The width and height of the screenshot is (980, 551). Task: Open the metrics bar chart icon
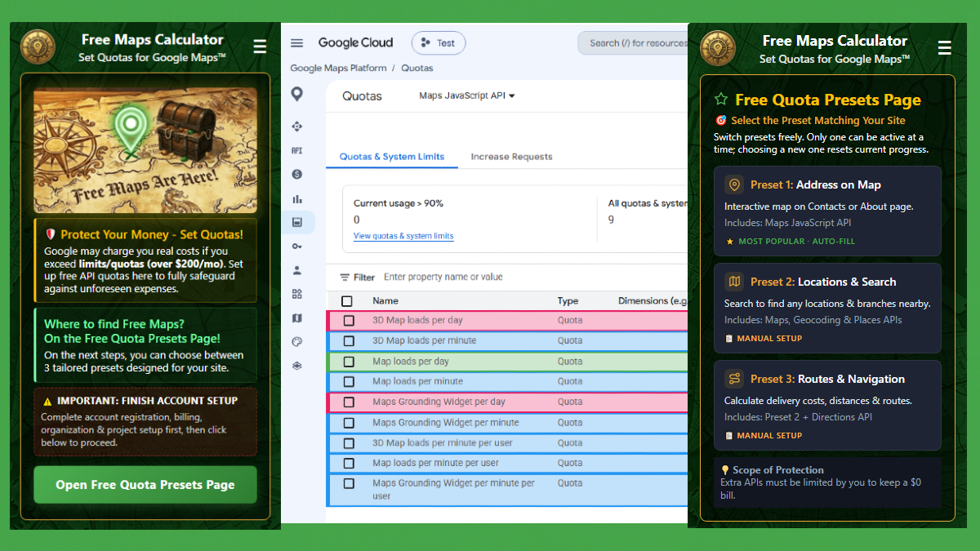pyautogui.click(x=296, y=198)
